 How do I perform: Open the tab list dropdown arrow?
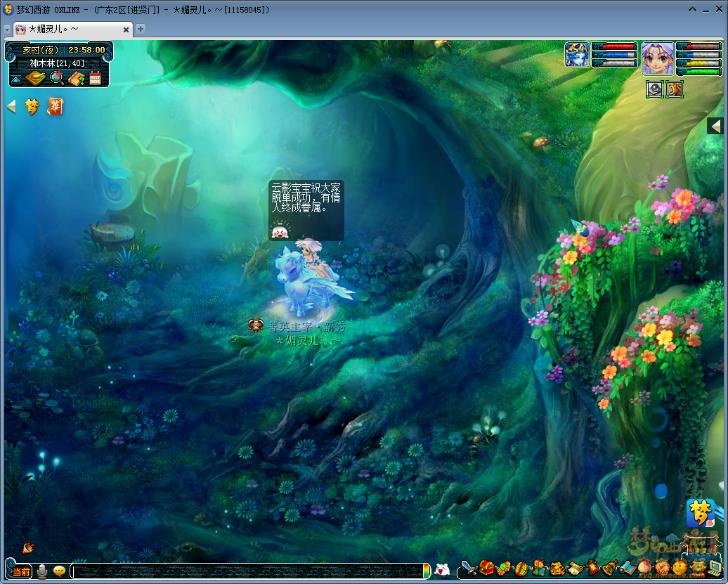(7, 30)
